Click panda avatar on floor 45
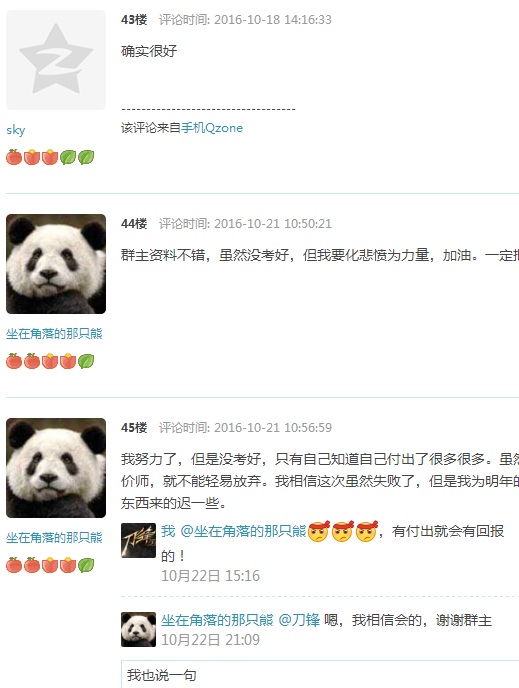The image size is (519, 688). [x=56, y=468]
